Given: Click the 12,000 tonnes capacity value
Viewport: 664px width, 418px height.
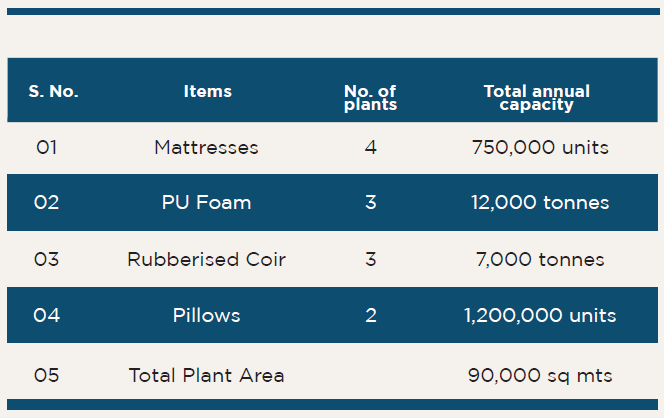Looking at the screenshot, I should [540, 202].
